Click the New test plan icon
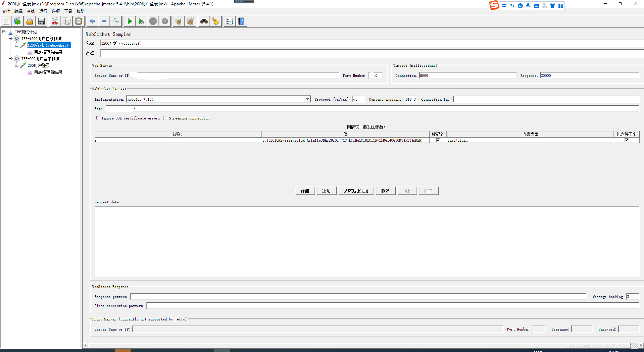Image resolution: width=644 pixels, height=352 pixels. pyautogui.click(x=6, y=21)
